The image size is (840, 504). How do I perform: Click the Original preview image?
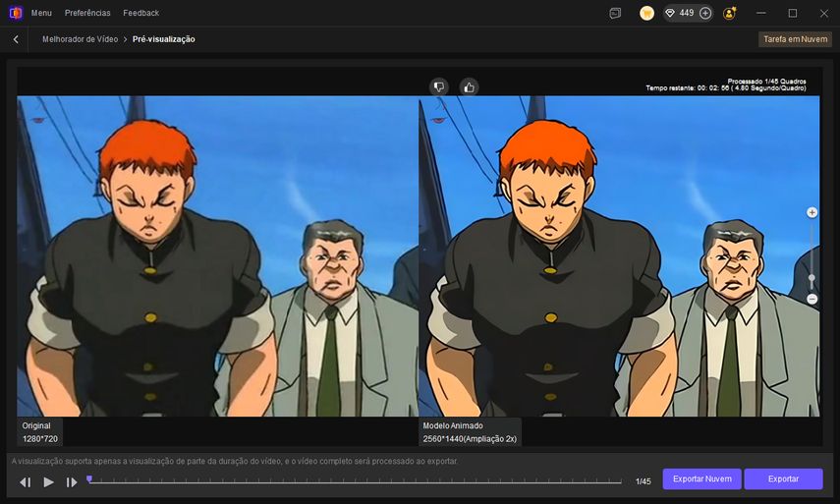click(x=217, y=256)
